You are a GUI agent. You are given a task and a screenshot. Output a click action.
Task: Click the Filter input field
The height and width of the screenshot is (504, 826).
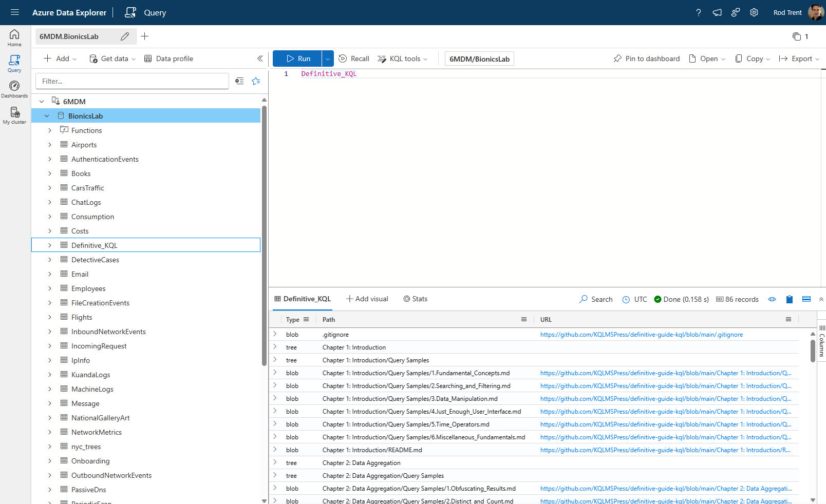click(x=132, y=81)
